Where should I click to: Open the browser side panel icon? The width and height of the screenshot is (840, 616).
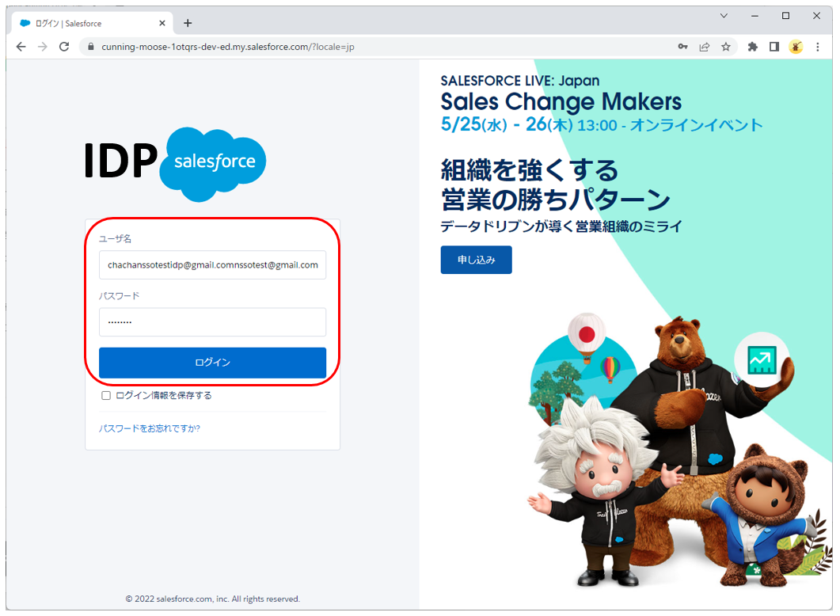pyautogui.click(x=773, y=47)
